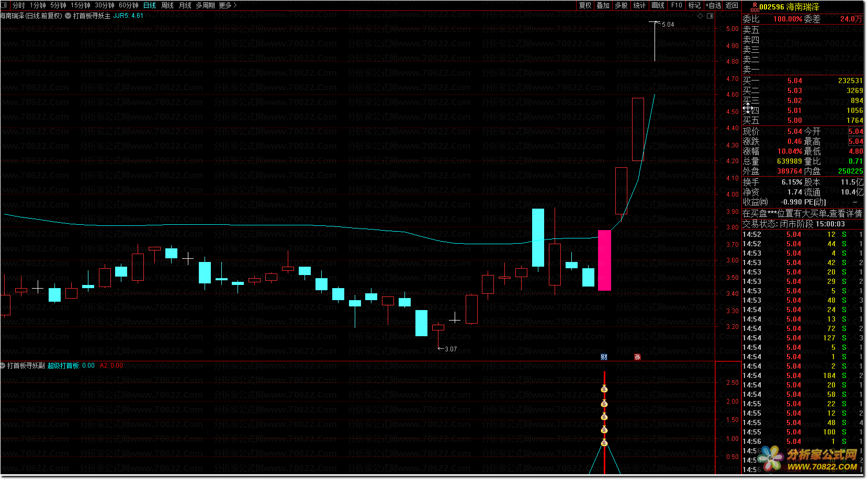Switch to the 分时 intraday view

(x=19, y=5)
